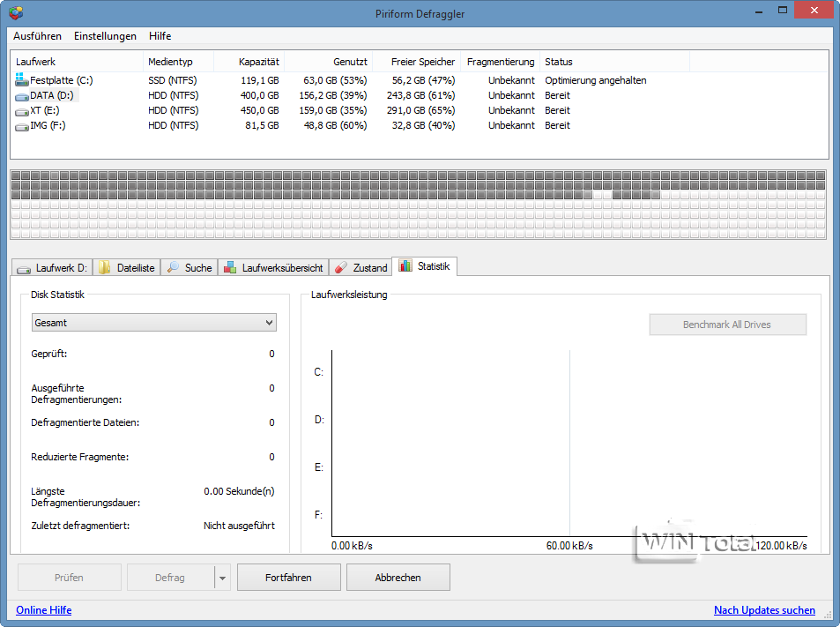Screen dimensions: 840x627
Task: Click the 291,0 GB (65%) free space cell
Action: point(421,110)
